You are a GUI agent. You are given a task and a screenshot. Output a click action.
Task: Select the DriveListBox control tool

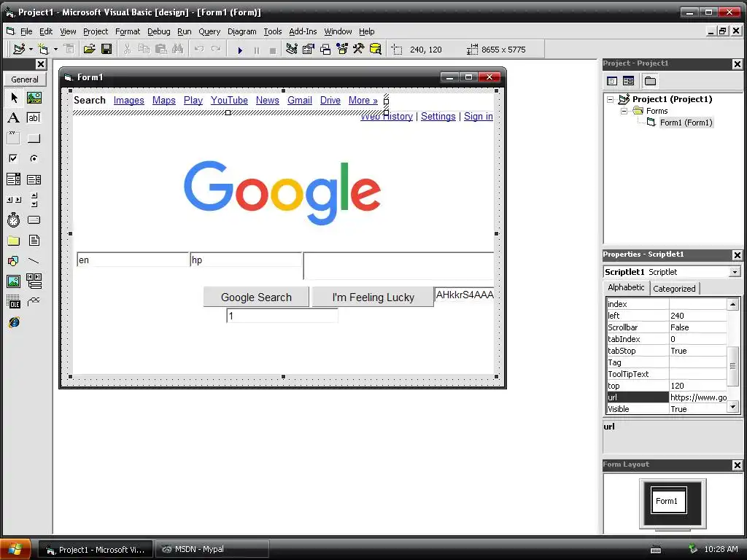(34, 220)
